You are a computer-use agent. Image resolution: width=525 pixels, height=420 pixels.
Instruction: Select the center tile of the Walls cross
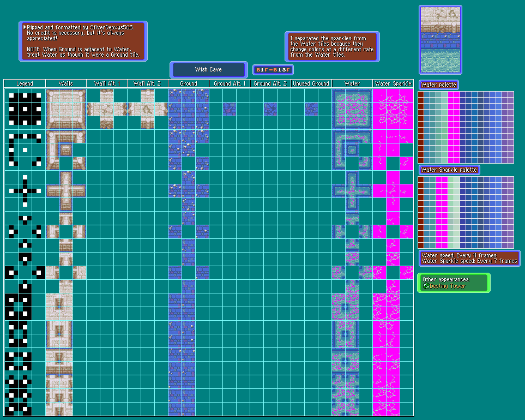coord(66,191)
